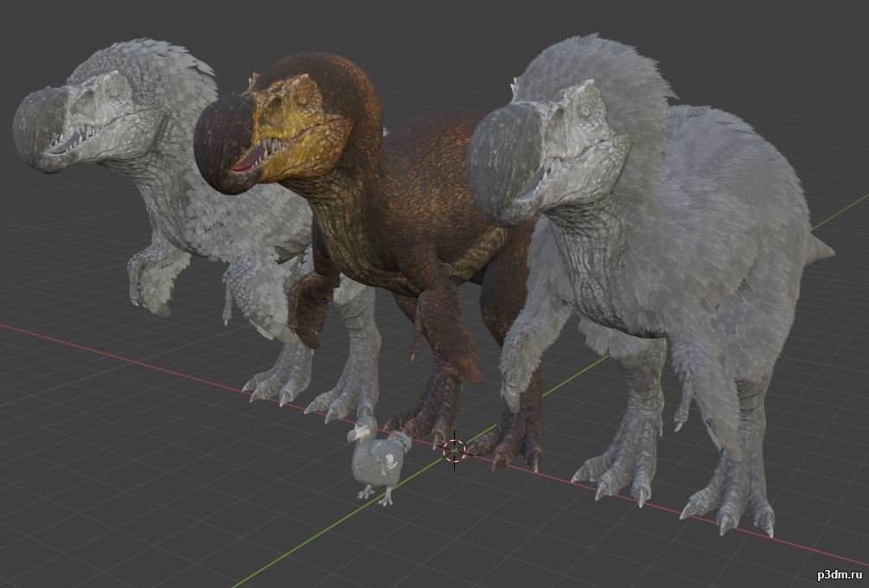Screen dimensions: 869x588
Task: Click the brown dinosaur's red open mouth
Action: tap(248, 162)
